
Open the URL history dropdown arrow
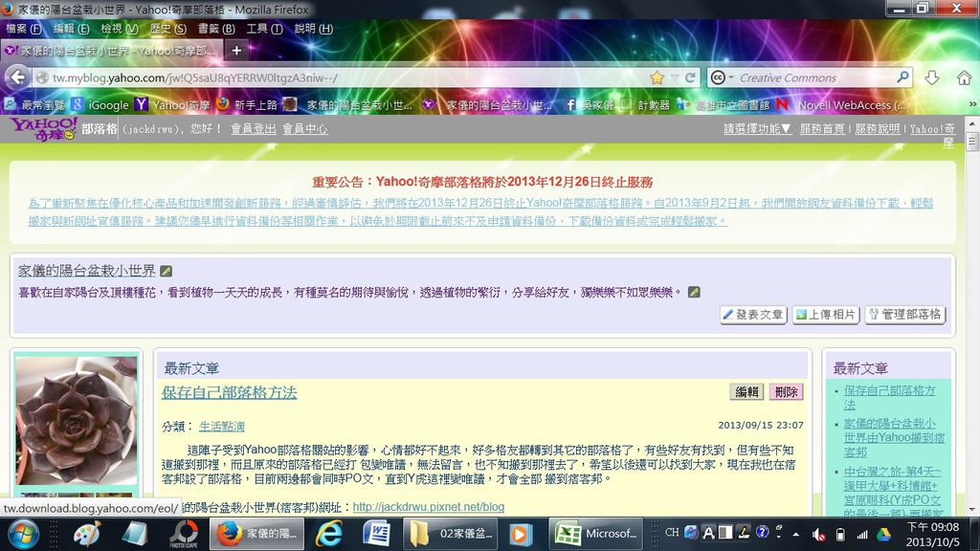[x=675, y=77]
